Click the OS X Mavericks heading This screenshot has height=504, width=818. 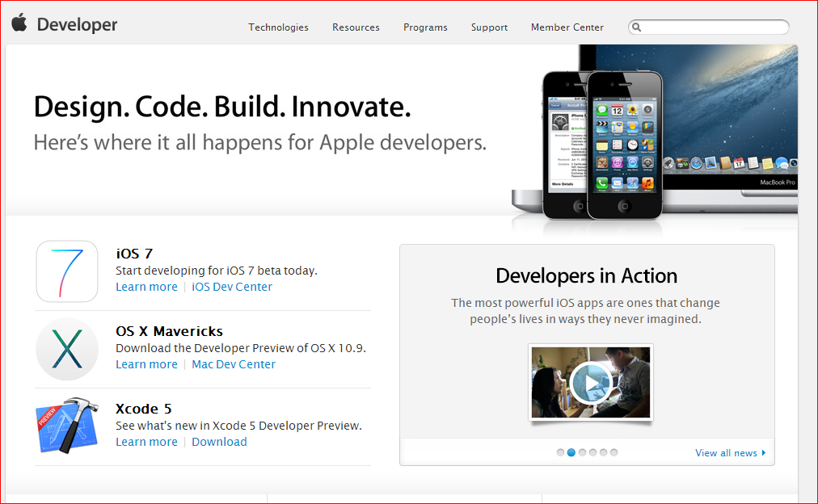pos(169,331)
